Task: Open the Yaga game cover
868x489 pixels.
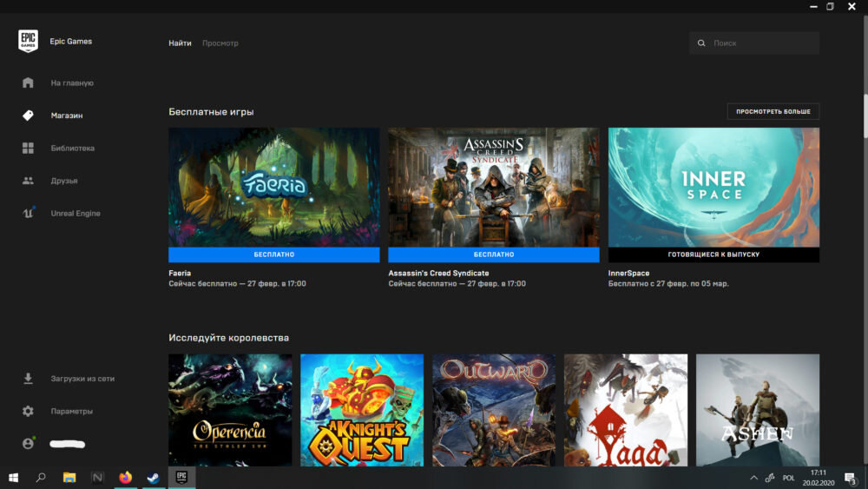Action: click(x=626, y=410)
